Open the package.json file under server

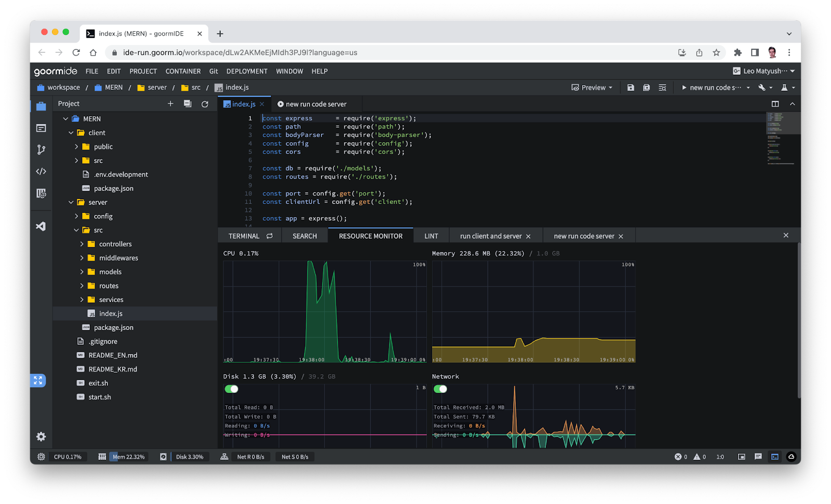[113, 328]
